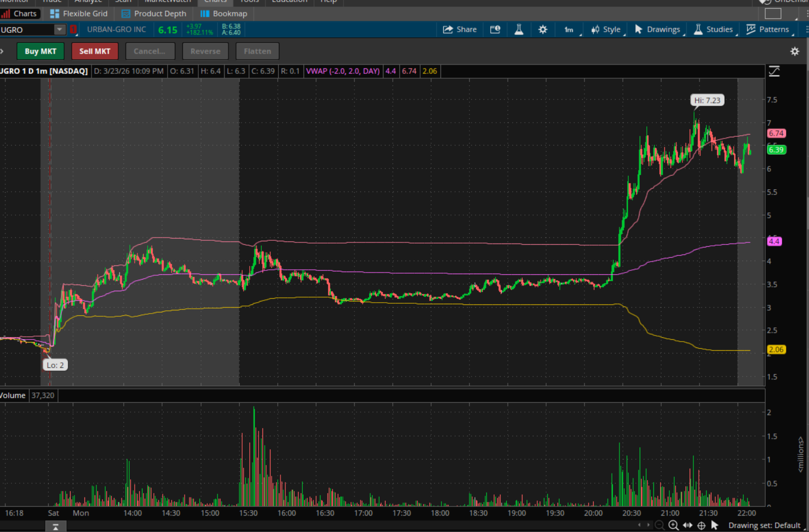Open the Studies dropdown menu
This screenshot has width=809, height=532.
pyautogui.click(x=714, y=30)
